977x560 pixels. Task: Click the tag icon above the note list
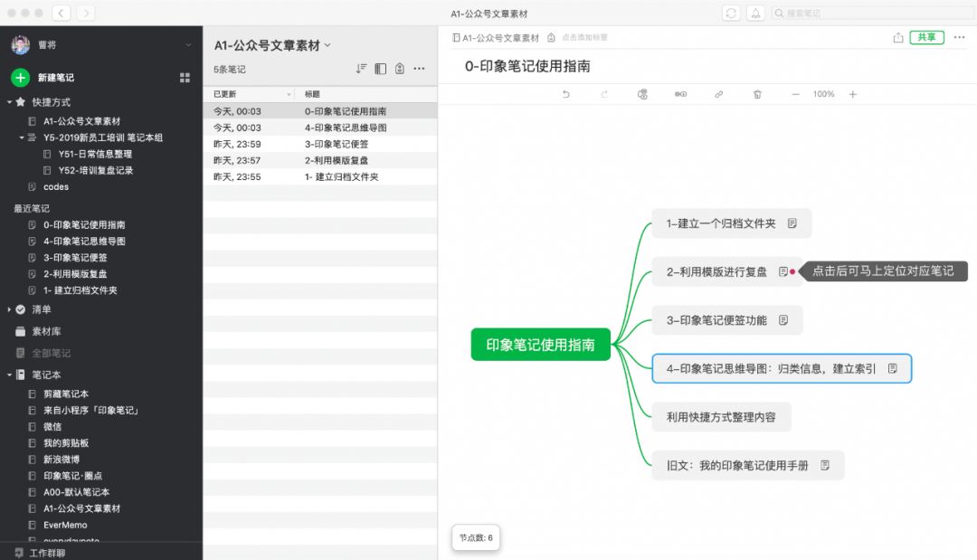[x=401, y=68]
